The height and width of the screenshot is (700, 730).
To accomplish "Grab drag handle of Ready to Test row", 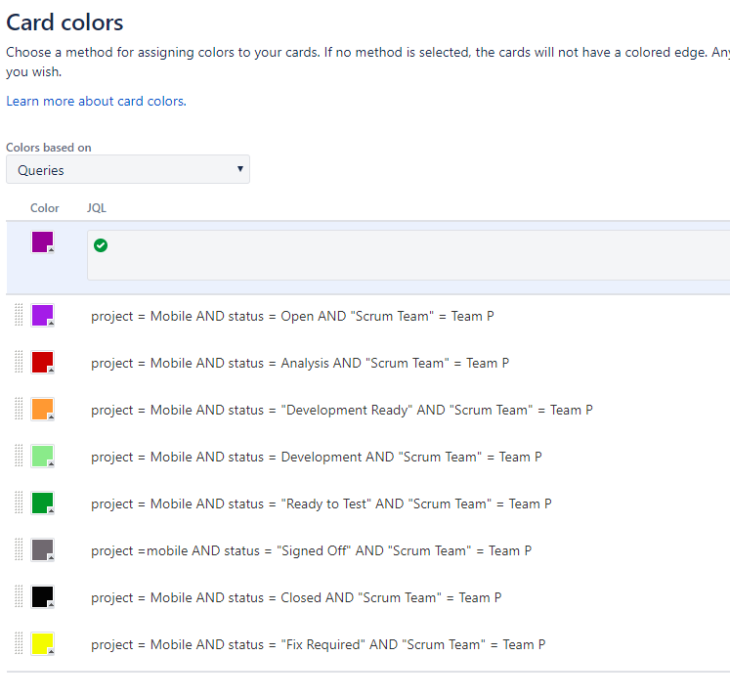I will point(19,503).
